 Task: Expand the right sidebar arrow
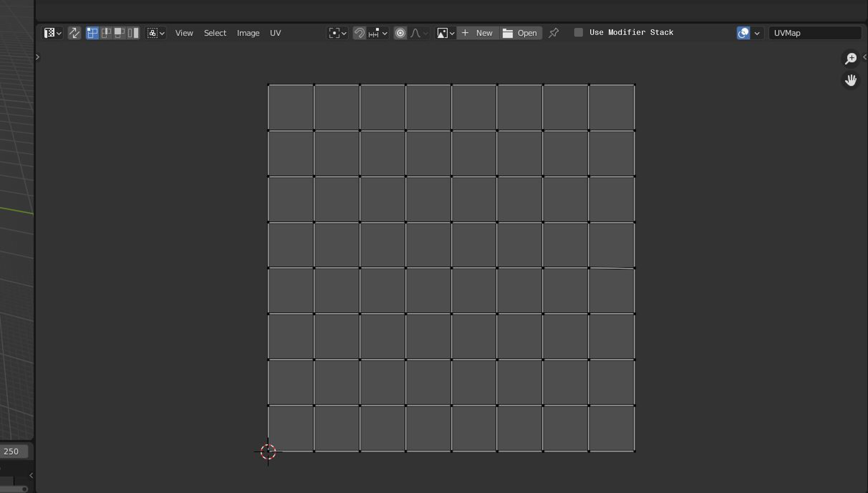865,57
